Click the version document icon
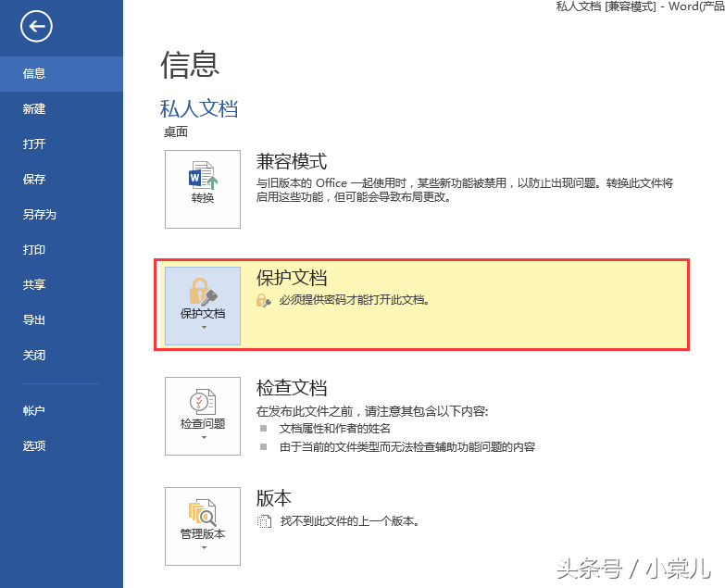The width and height of the screenshot is (725, 588). pyautogui.click(x=264, y=521)
